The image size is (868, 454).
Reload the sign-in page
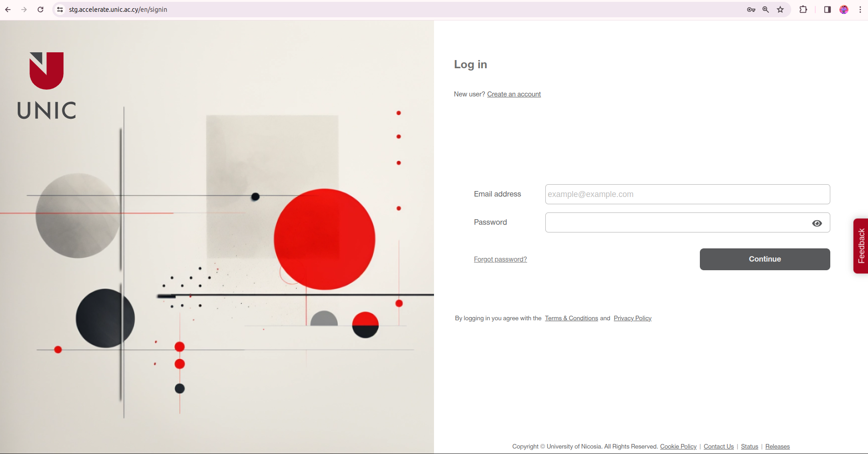click(40, 10)
